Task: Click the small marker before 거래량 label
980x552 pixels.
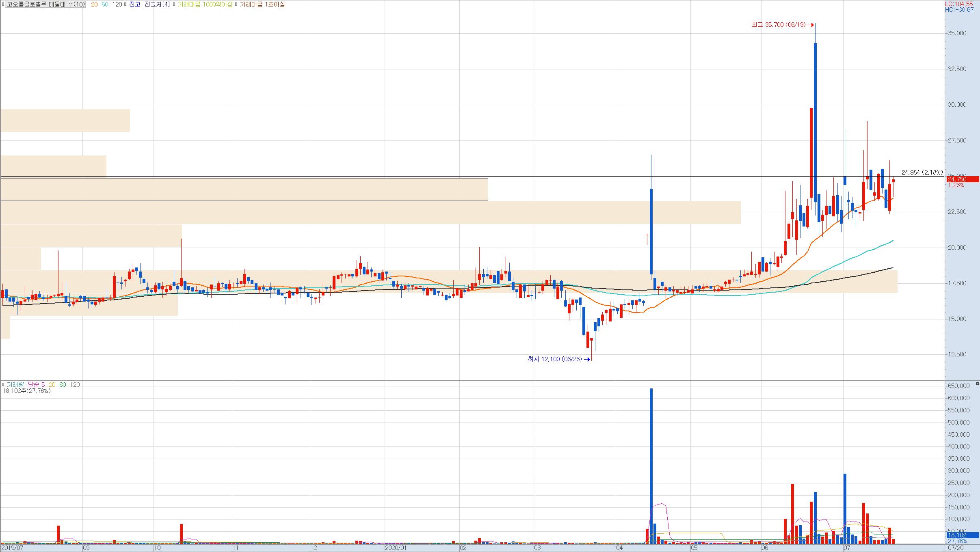Action: 3,384
